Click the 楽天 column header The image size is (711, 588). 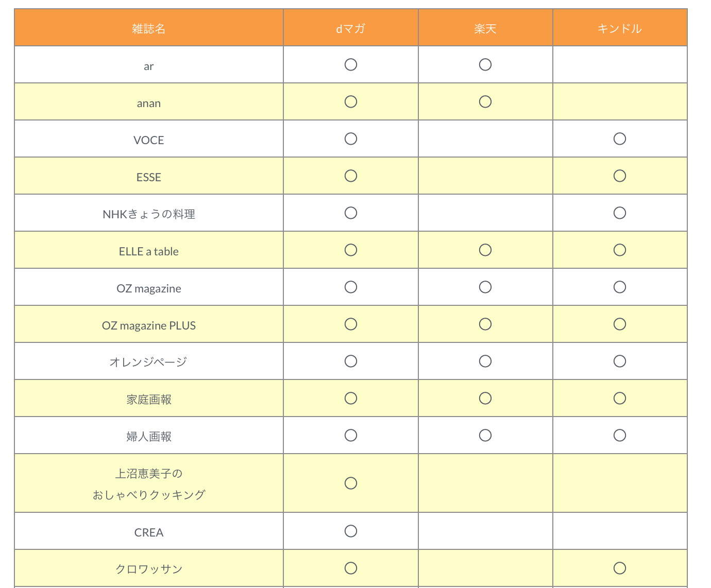pos(485,28)
